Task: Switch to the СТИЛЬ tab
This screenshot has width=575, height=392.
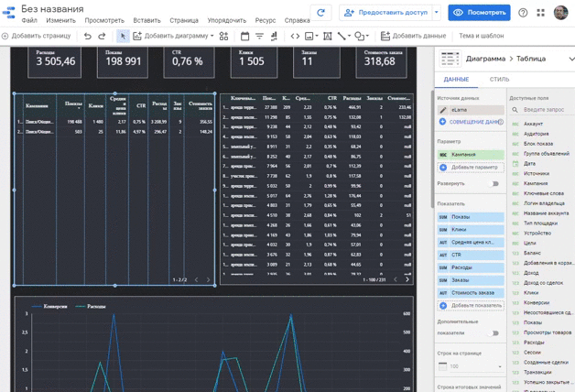Action: (499, 80)
